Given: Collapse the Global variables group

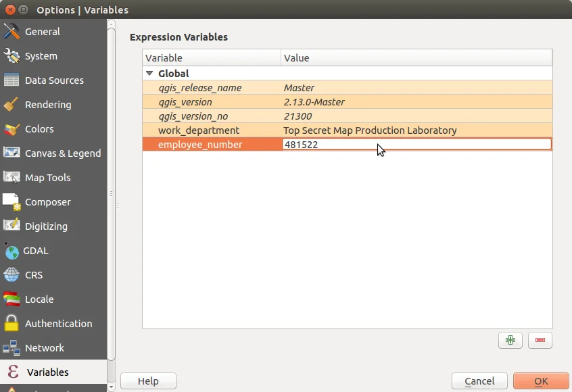Looking at the screenshot, I should point(149,73).
